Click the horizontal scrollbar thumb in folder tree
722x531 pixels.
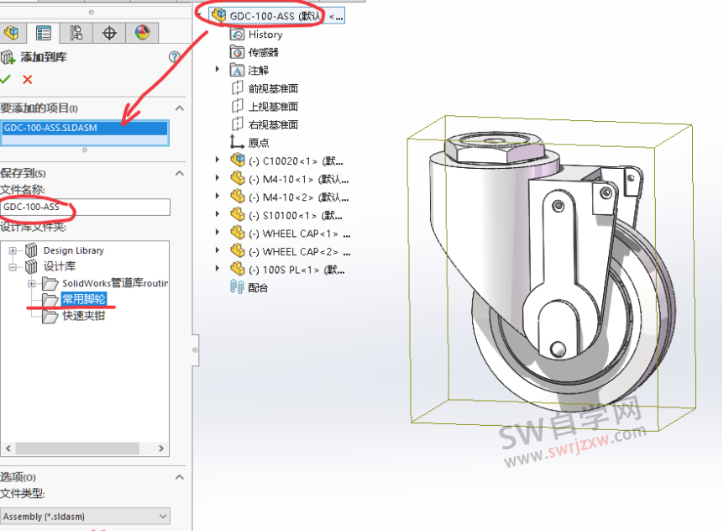click(77, 448)
